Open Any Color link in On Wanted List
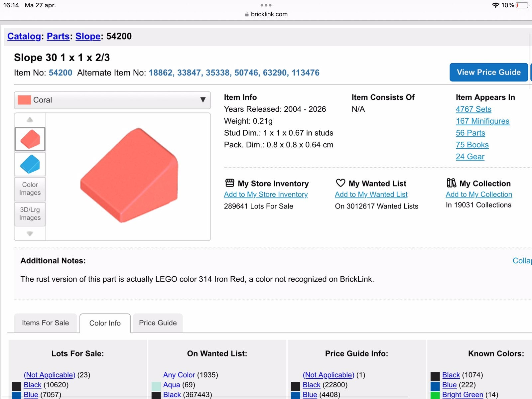 (x=179, y=375)
